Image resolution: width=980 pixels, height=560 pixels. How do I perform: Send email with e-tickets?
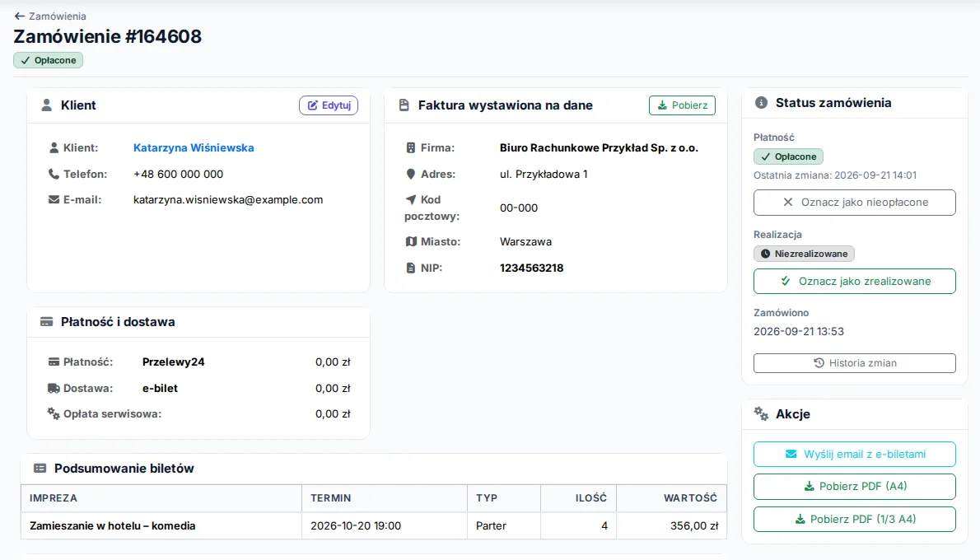pyautogui.click(x=854, y=455)
